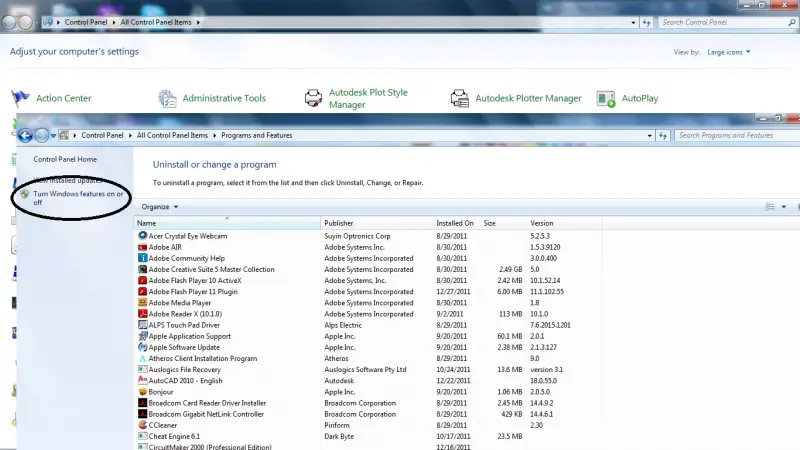The width and height of the screenshot is (800, 450).
Task: Select the Atheros Client Installation icon
Action: point(142,359)
